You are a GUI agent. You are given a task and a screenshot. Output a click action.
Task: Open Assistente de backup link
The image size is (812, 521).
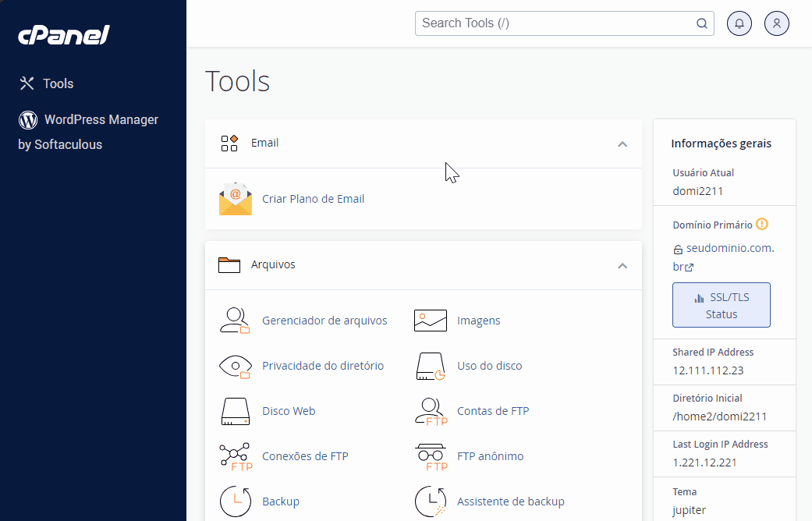click(x=511, y=502)
